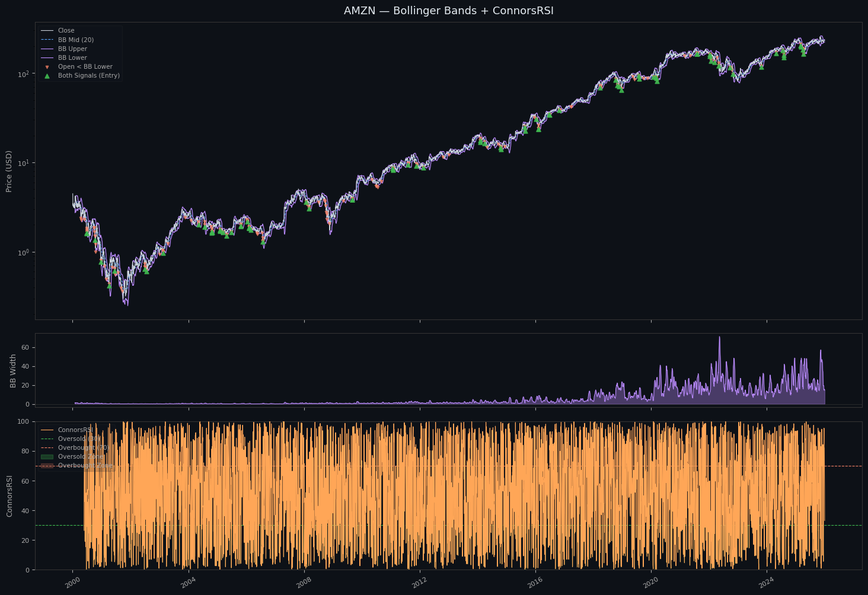Select the Both Signals (Entry) legend label
This screenshot has height=595, width=868.
pos(89,76)
